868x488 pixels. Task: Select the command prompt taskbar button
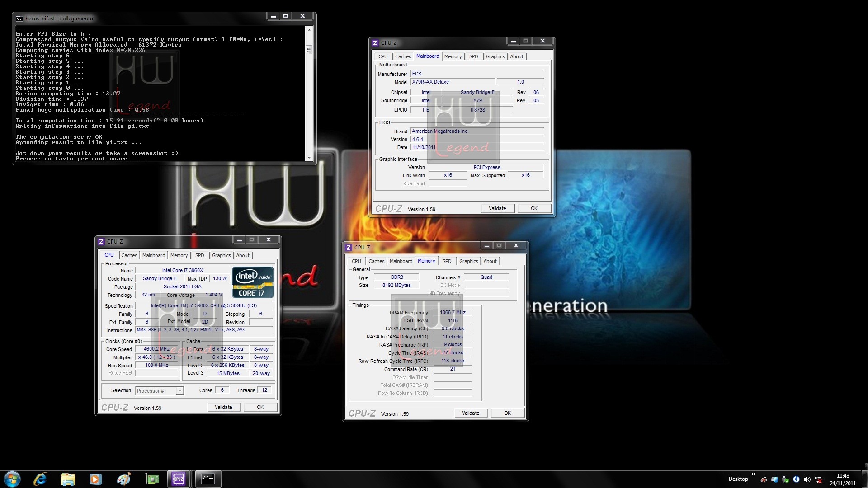(x=208, y=479)
